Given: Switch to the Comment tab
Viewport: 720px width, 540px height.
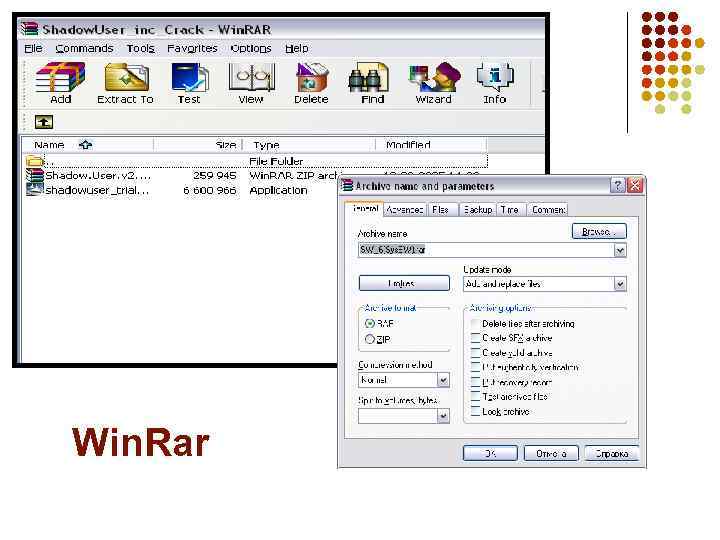Looking at the screenshot, I should click(x=548, y=210).
